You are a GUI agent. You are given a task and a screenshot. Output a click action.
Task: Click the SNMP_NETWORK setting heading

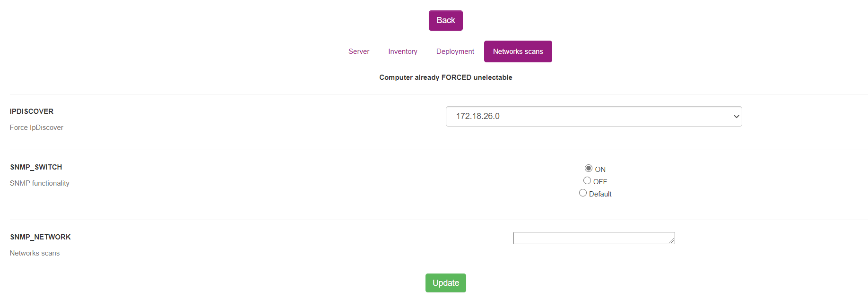click(x=40, y=237)
